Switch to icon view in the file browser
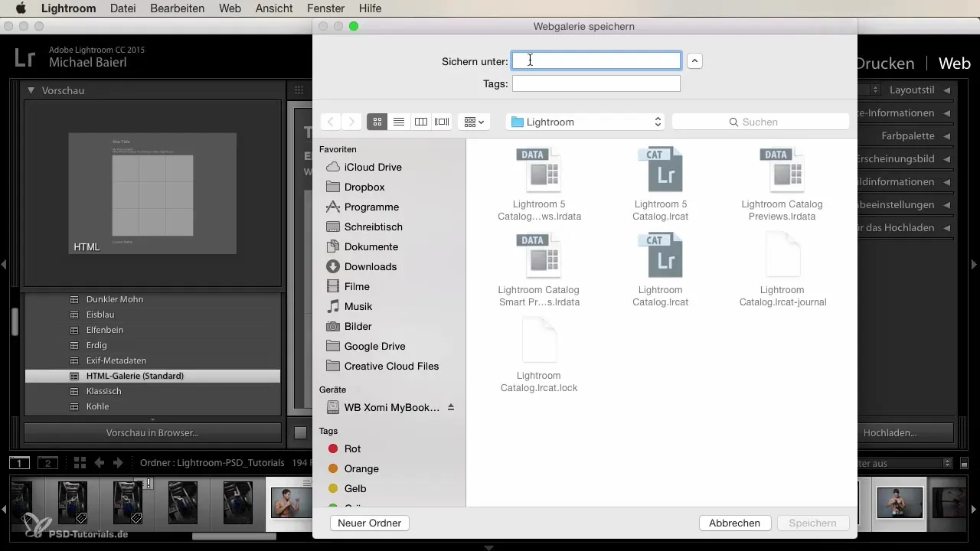 pos(377,122)
